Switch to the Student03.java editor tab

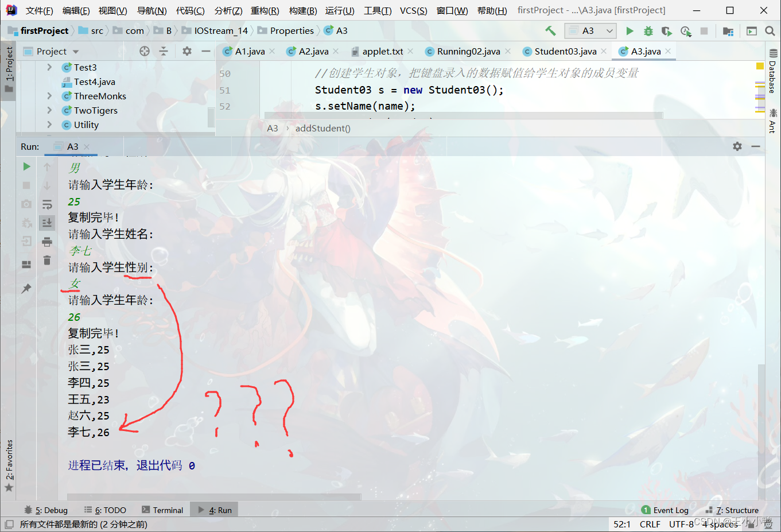tap(565, 51)
